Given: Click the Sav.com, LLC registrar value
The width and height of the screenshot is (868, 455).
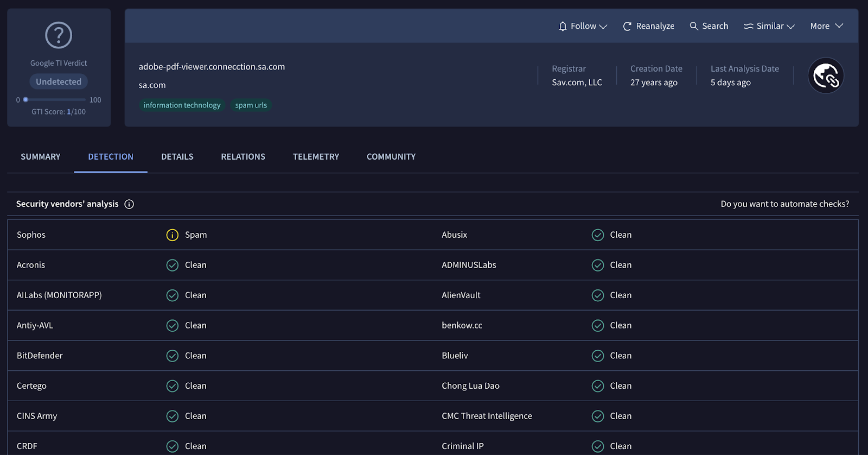Looking at the screenshot, I should click(x=577, y=83).
